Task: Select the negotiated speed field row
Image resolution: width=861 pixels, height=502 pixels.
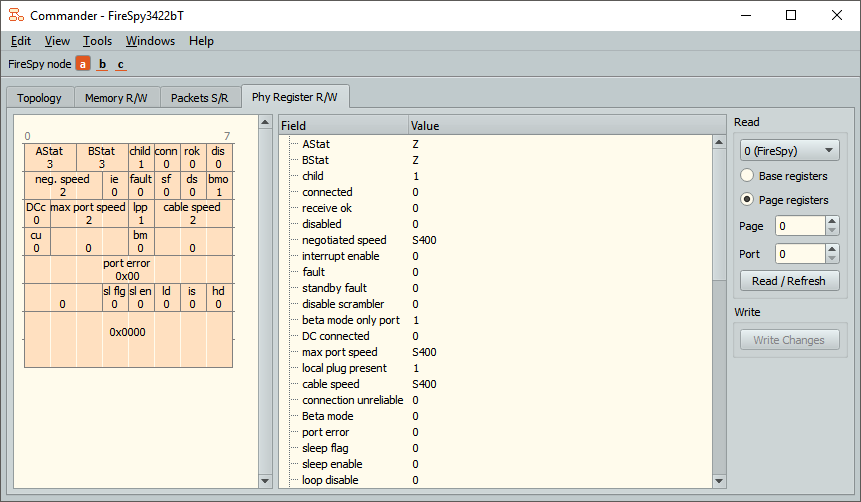Action: (x=496, y=240)
